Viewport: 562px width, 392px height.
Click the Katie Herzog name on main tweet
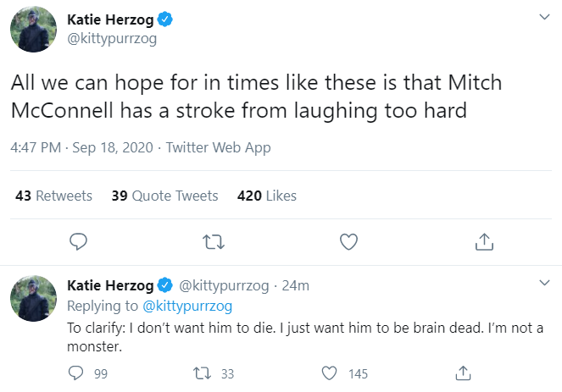[x=110, y=19]
